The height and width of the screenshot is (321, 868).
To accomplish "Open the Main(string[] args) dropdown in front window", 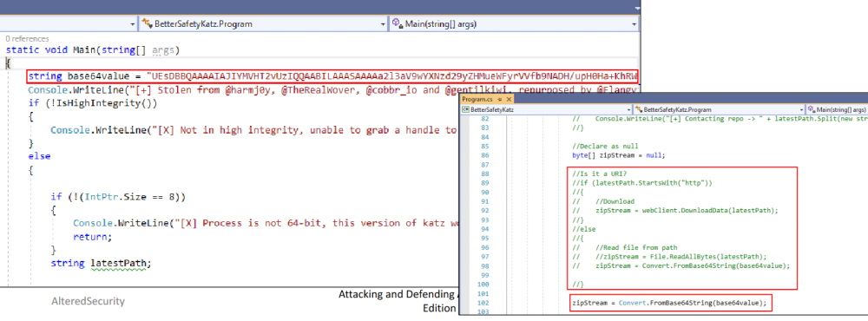I will tap(837, 110).
